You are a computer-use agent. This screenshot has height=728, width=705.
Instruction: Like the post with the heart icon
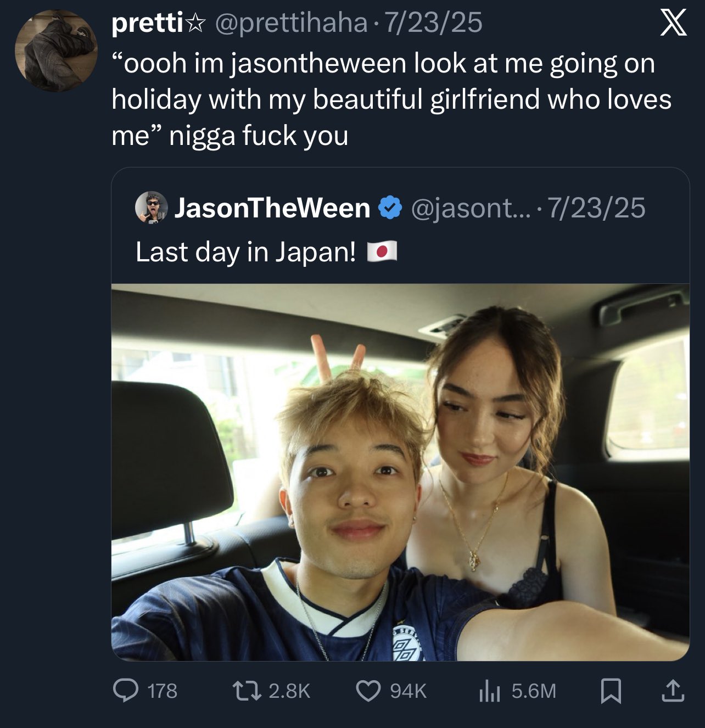click(368, 691)
